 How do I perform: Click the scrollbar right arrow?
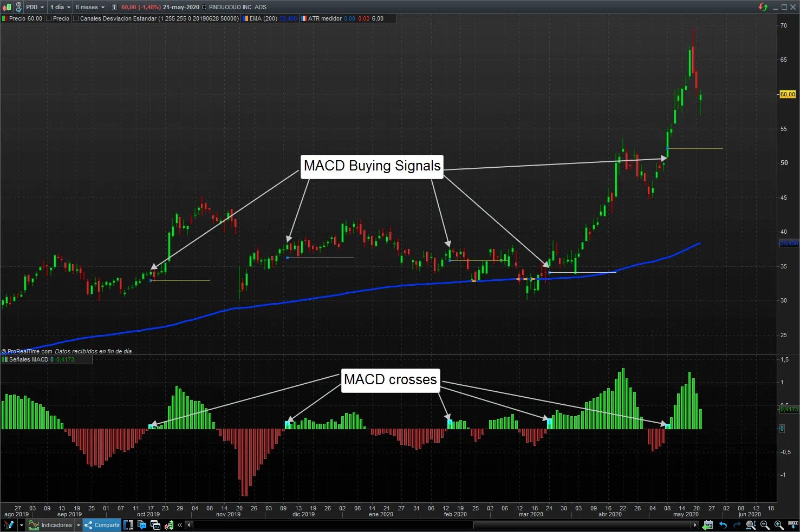[x=695, y=525]
